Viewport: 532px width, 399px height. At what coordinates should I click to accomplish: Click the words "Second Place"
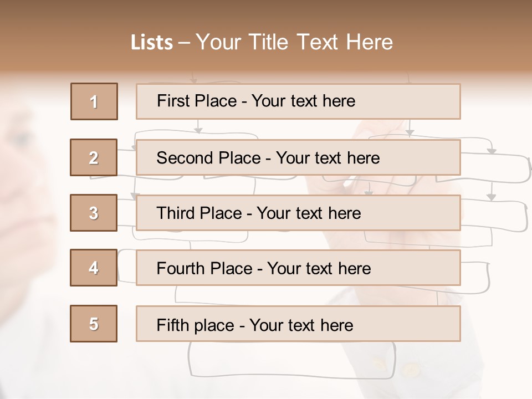click(209, 158)
